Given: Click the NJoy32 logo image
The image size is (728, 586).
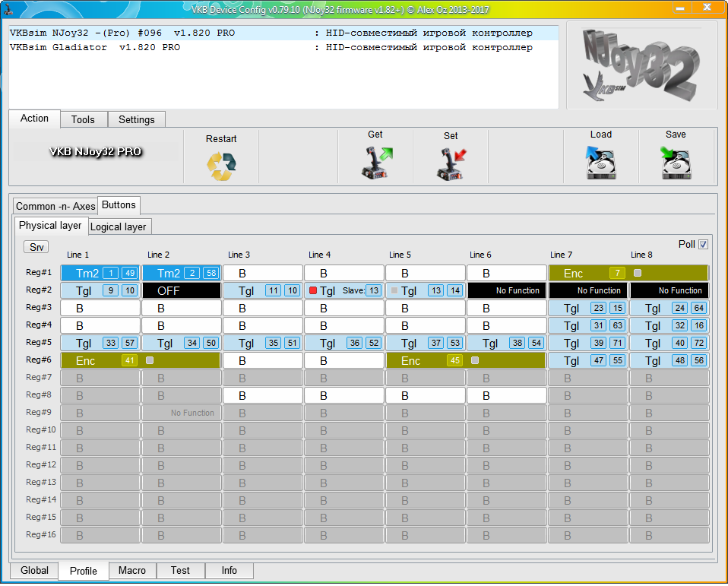Looking at the screenshot, I should [641, 65].
